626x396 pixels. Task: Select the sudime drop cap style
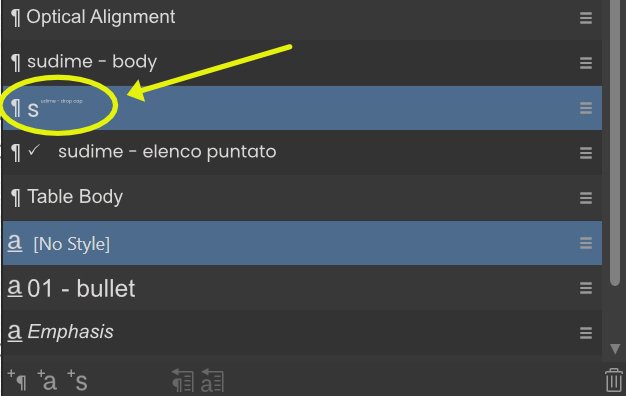[302, 108]
